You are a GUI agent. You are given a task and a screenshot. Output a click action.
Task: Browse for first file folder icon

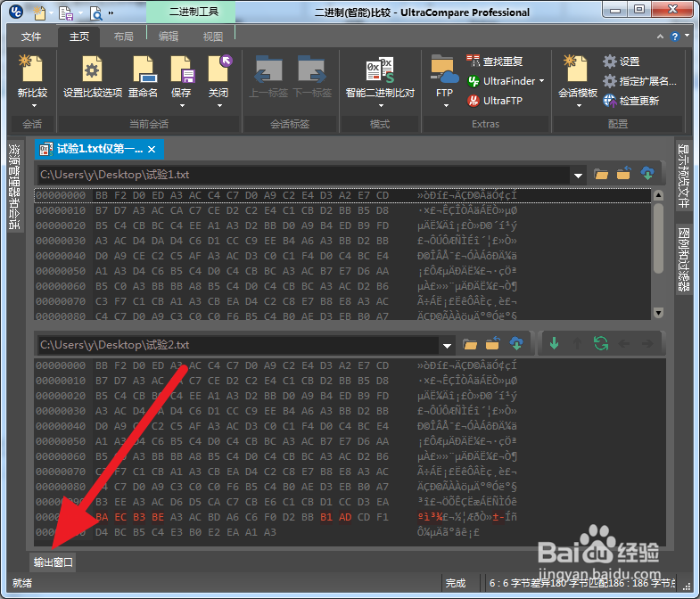(601, 175)
